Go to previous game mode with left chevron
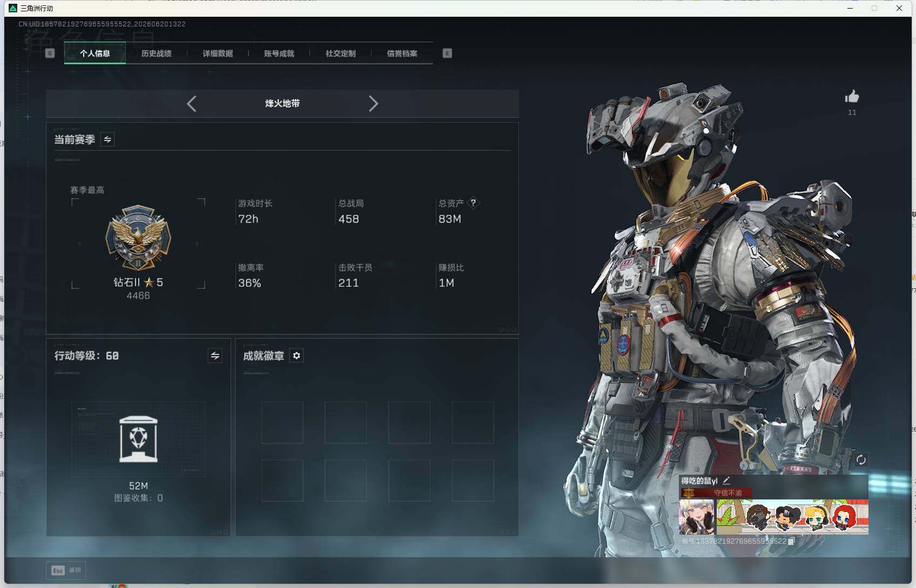 (191, 104)
